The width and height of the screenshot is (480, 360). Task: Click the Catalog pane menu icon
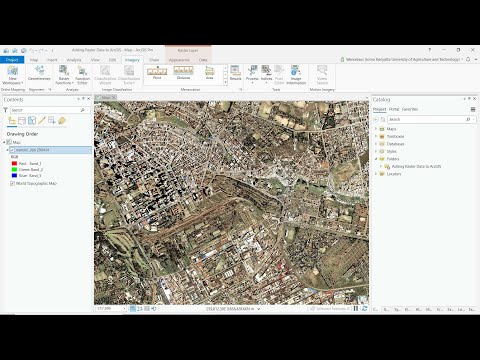[x=473, y=109]
